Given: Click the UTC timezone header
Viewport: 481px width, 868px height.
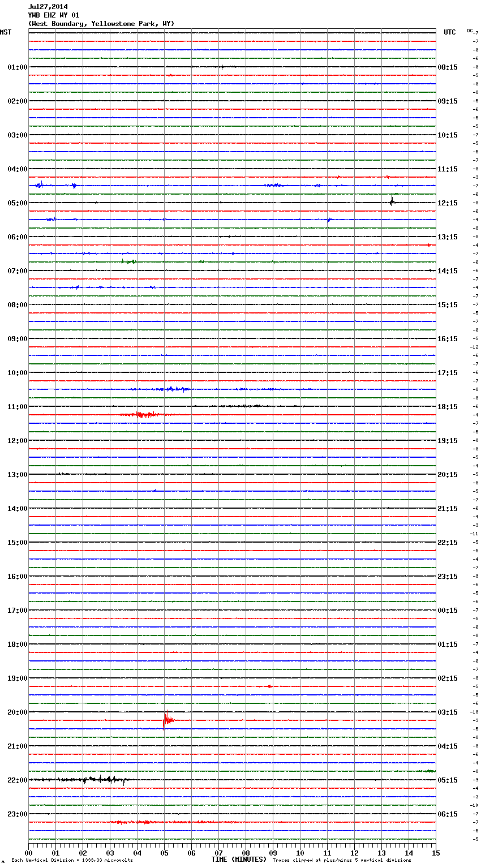Looking at the screenshot, I should [x=450, y=32].
